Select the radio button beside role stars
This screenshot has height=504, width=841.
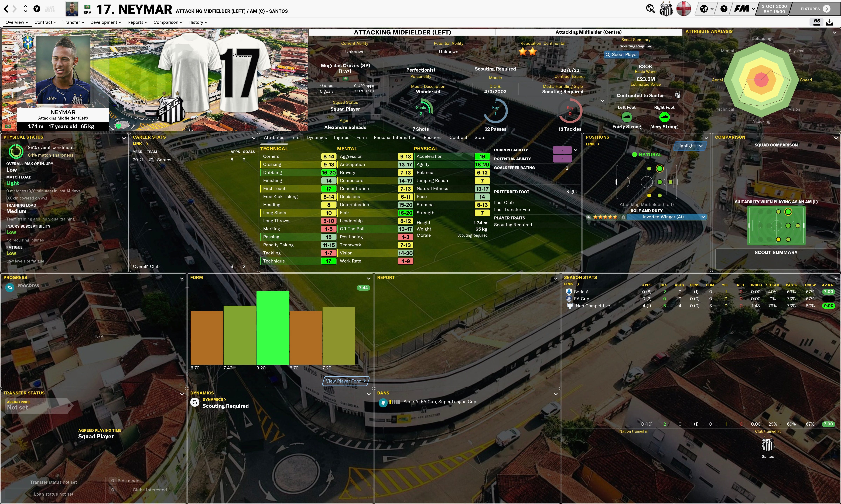click(588, 217)
